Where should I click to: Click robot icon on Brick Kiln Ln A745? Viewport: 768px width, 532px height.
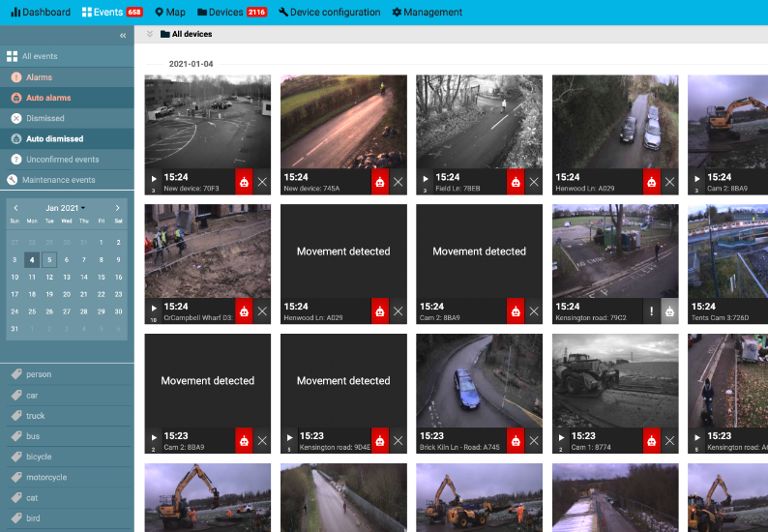coord(516,440)
